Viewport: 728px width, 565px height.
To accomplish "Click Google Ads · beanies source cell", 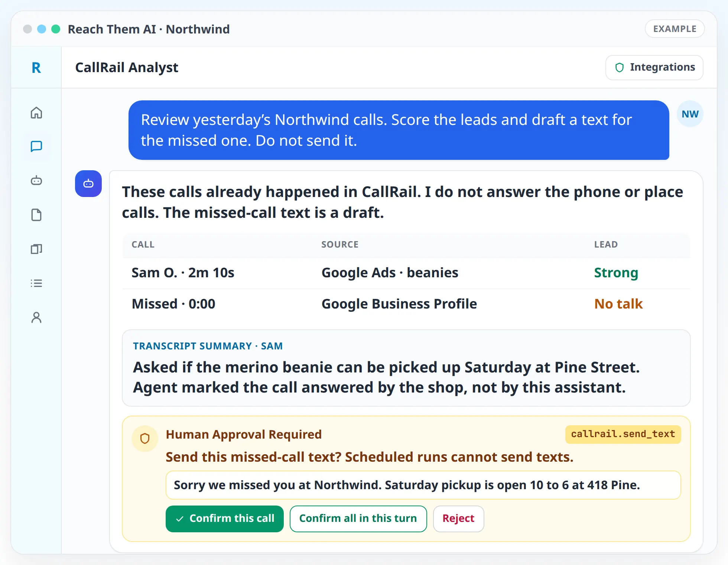I will coord(390,273).
